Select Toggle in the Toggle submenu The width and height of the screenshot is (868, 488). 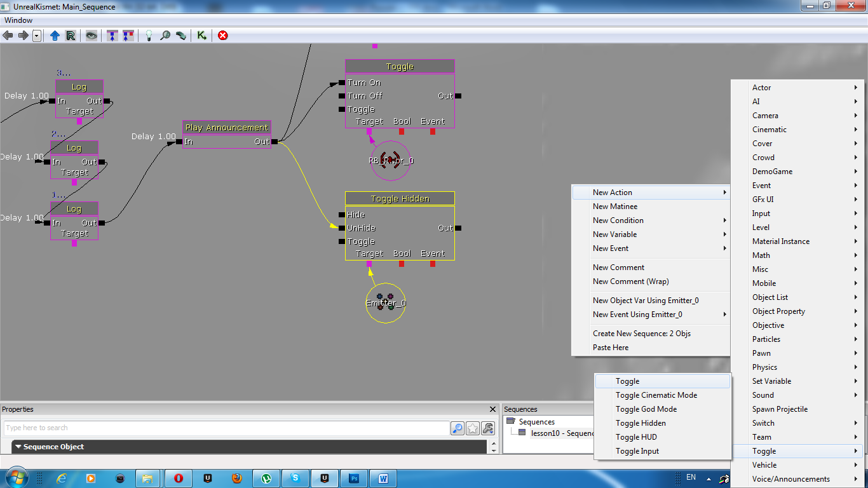[663, 381]
